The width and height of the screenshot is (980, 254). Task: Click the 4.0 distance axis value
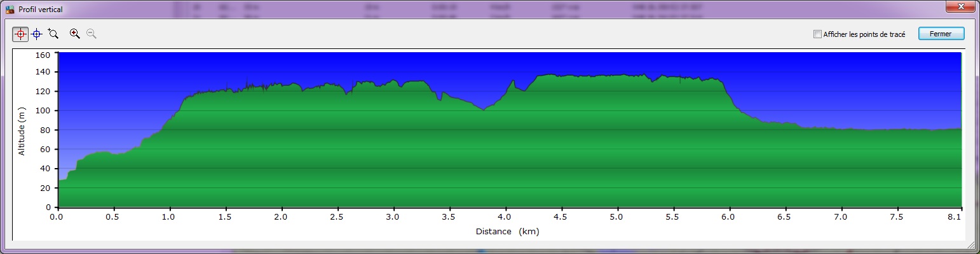click(505, 217)
